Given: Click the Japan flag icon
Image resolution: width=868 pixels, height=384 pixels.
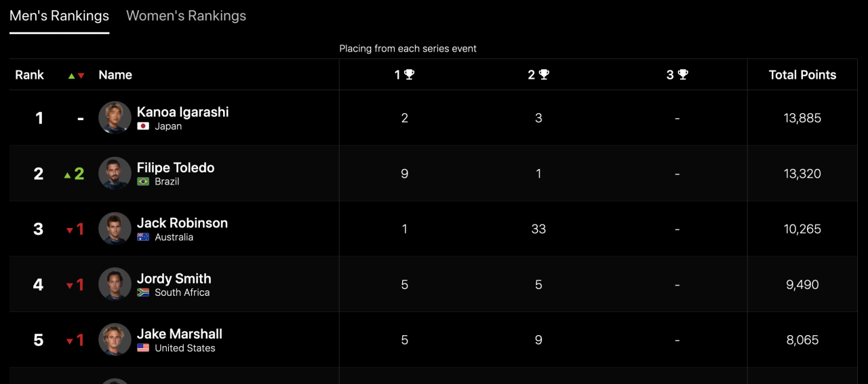Looking at the screenshot, I should [143, 126].
